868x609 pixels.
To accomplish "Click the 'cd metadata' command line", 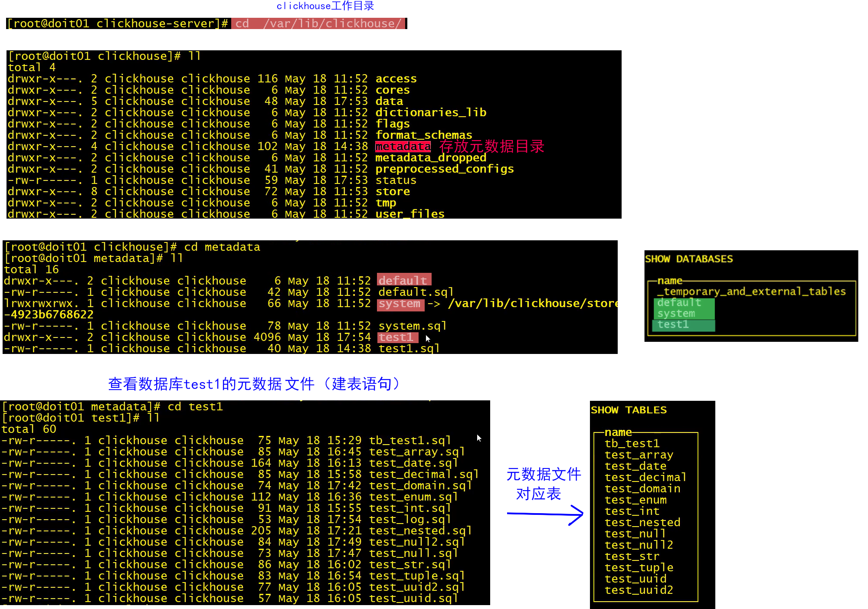I will (x=222, y=247).
